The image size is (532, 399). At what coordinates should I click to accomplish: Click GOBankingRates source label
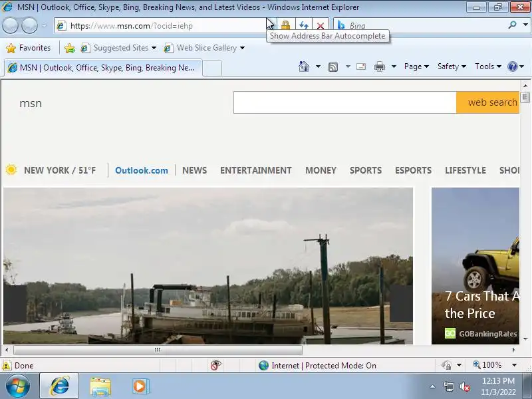pos(488,334)
